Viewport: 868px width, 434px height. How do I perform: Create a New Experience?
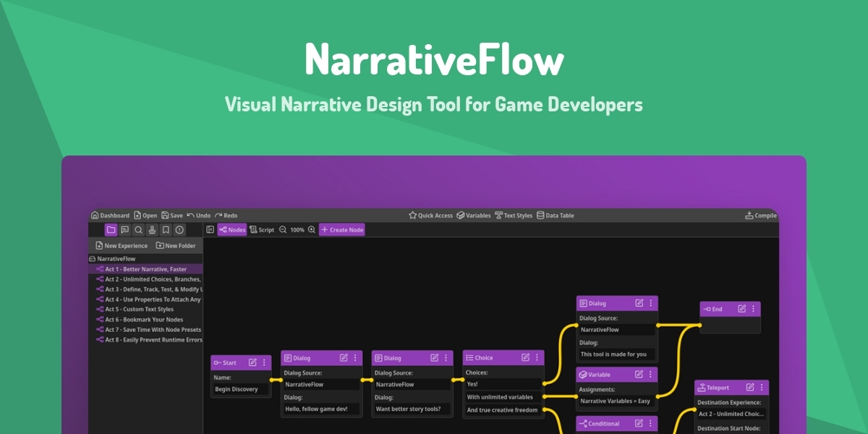tap(122, 246)
